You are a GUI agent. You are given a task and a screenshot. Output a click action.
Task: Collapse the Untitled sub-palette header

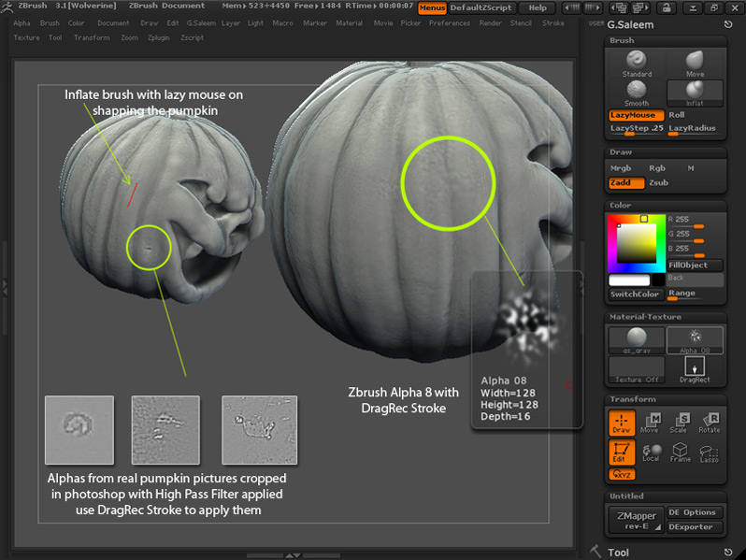coord(666,496)
